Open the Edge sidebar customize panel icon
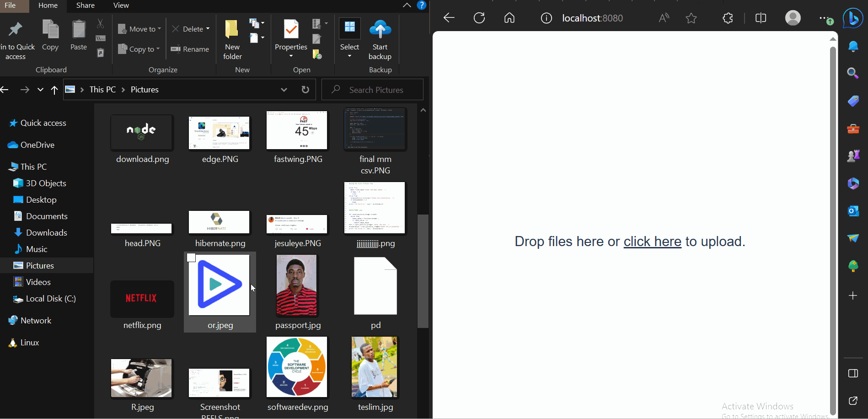 853,373
